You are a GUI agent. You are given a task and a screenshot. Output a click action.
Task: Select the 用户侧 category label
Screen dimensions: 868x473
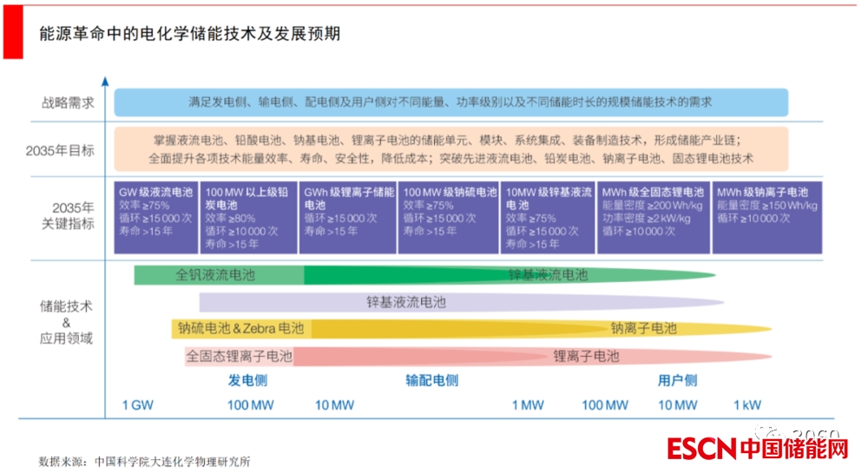(677, 380)
